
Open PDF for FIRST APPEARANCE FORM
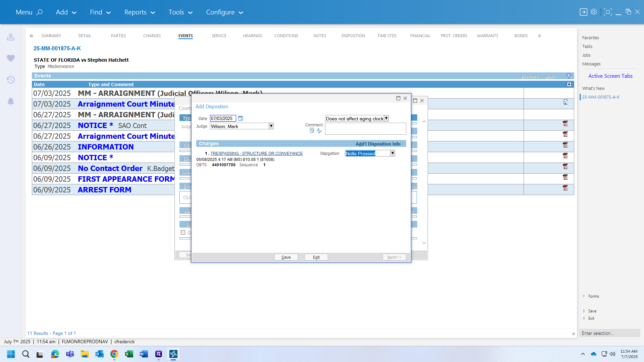(565, 177)
